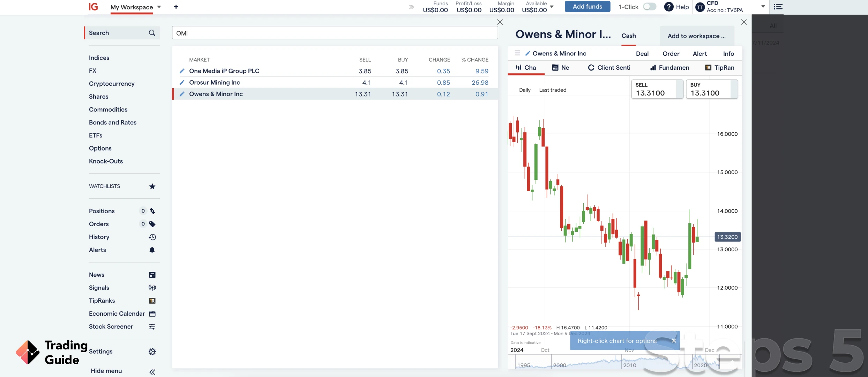The image size is (868, 377).
Task: Click edit pencil for Orosur Mining Inc
Action: tap(182, 83)
